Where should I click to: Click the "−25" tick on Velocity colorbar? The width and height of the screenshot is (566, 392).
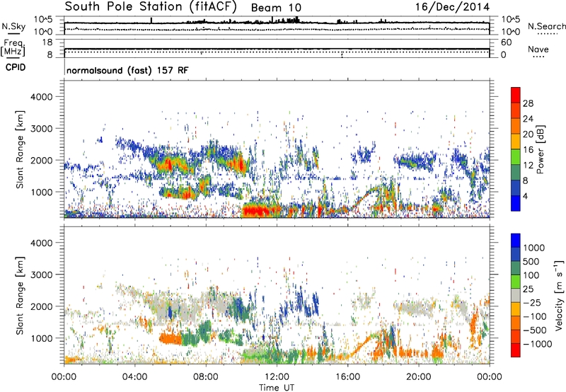pyautogui.click(x=531, y=302)
